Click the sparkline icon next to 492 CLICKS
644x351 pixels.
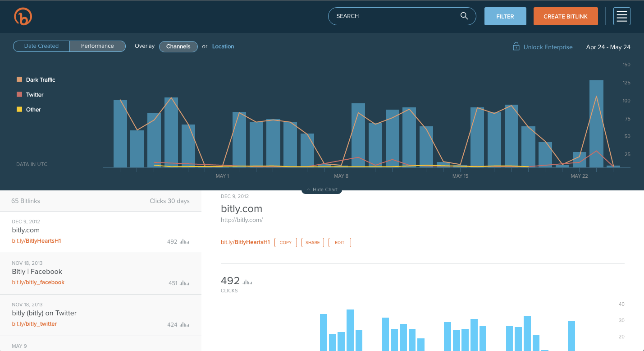247,281
